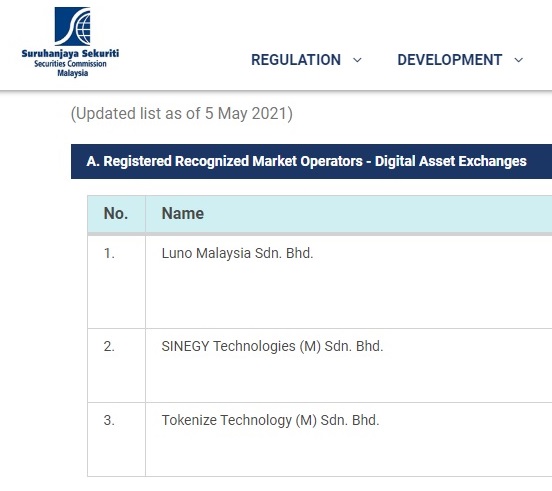The width and height of the screenshot is (552, 491).
Task: Select SINEGY Technologies (M) Sdn. Bhd. entry
Action: tap(272, 346)
